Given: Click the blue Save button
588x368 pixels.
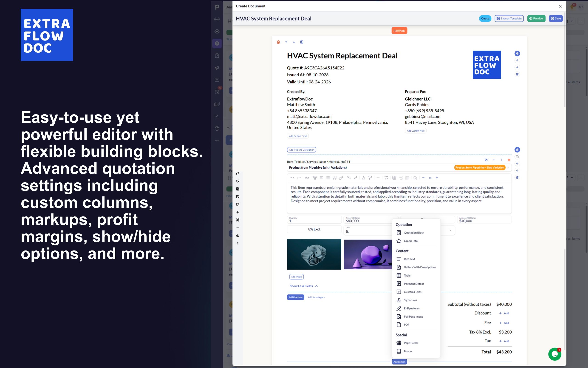Looking at the screenshot, I should coord(556,18).
